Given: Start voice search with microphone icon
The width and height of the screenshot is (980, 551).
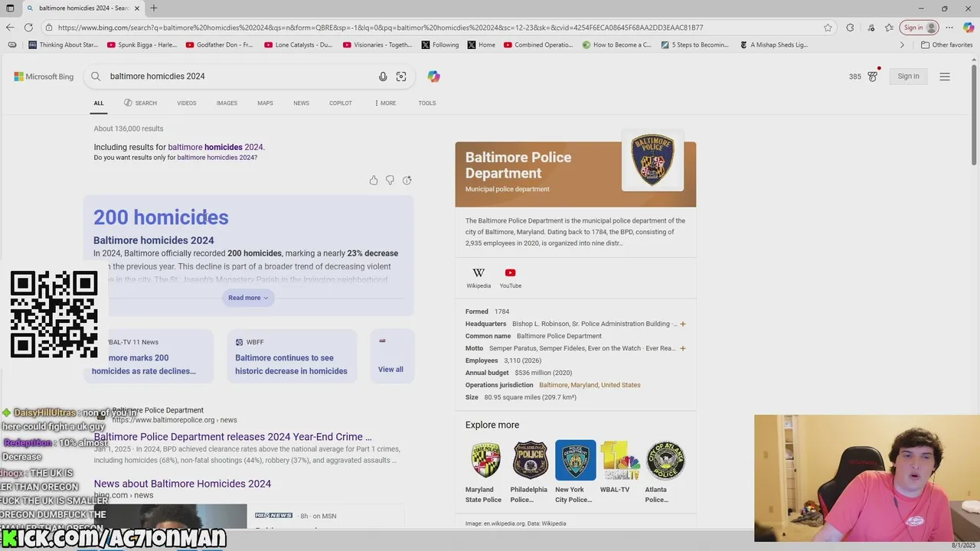Looking at the screenshot, I should (383, 77).
